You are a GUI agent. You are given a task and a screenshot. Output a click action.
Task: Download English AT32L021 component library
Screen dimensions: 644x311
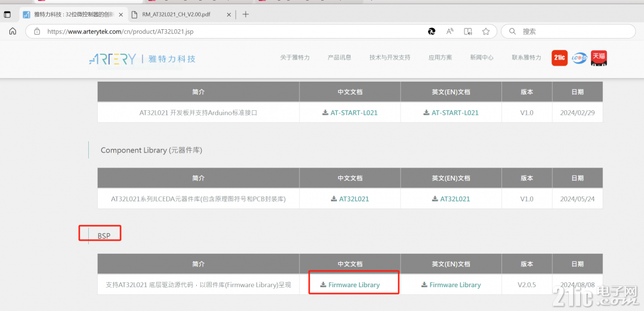coord(451,199)
